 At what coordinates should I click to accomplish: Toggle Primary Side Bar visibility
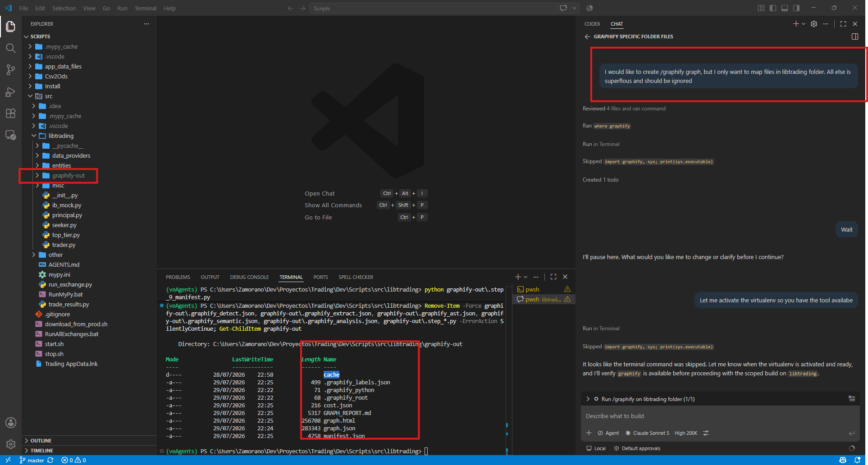pyautogui.click(x=773, y=8)
